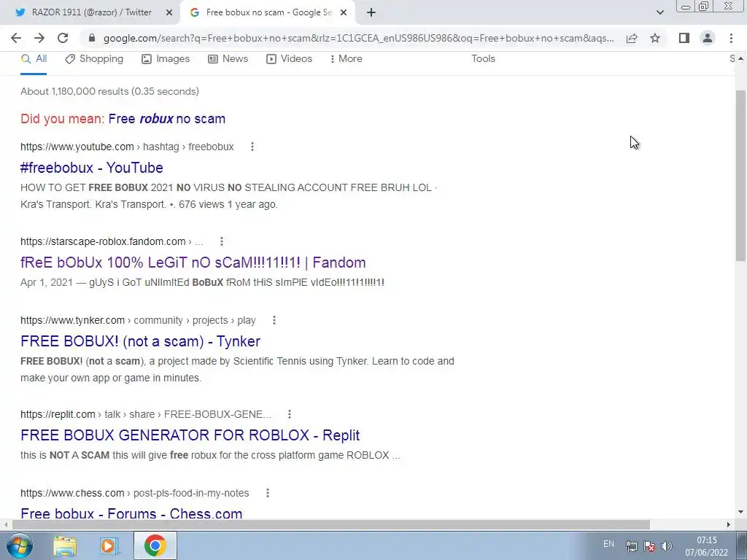747x560 pixels.
Task: Click the Chrome taskbar icon
Action: (x=155, y=546)
